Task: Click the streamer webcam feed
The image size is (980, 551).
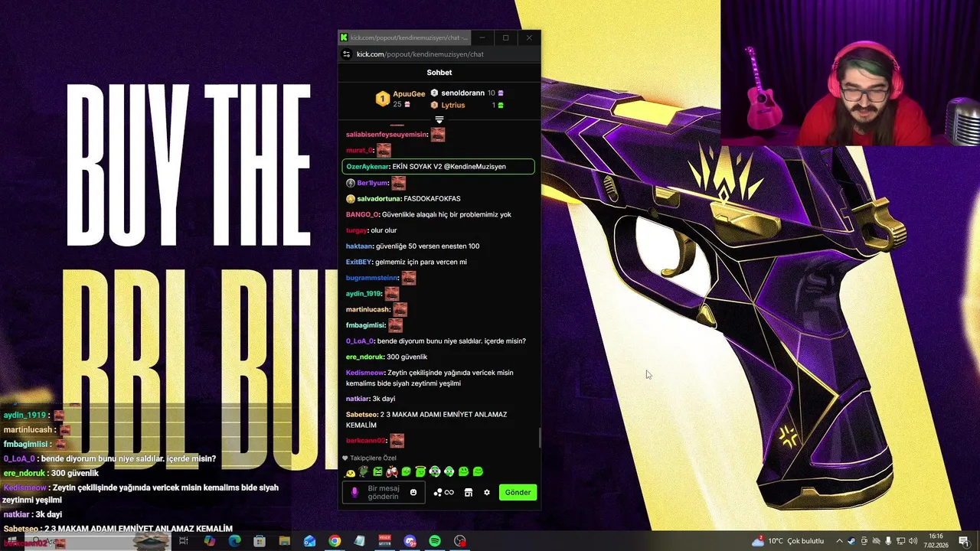Action: point(850,73)
